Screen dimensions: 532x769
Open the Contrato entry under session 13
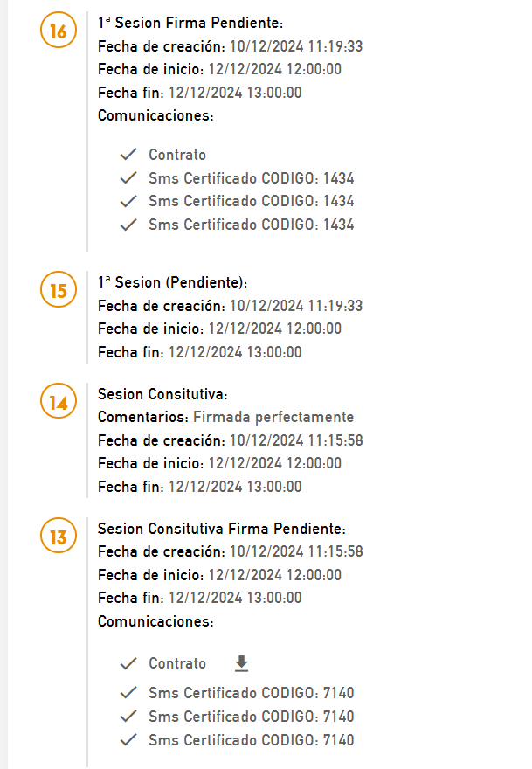177,664
